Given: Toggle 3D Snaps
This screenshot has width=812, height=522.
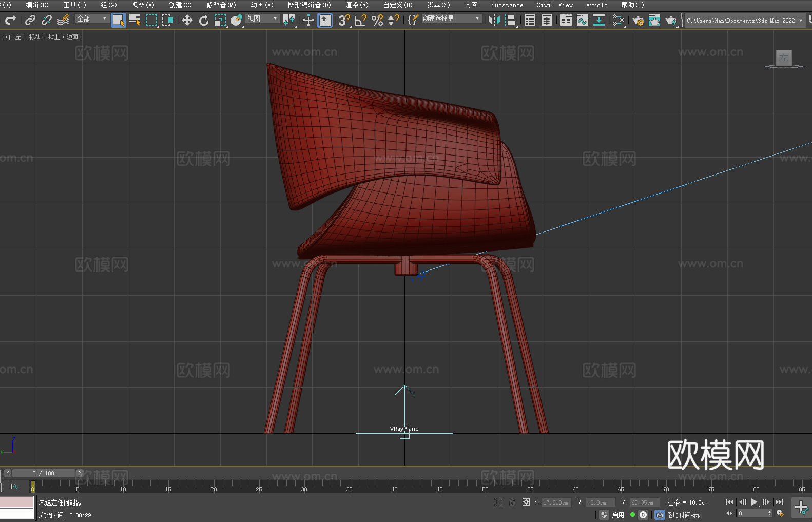Looking at the screenshot, I should [x=344, y=20].
